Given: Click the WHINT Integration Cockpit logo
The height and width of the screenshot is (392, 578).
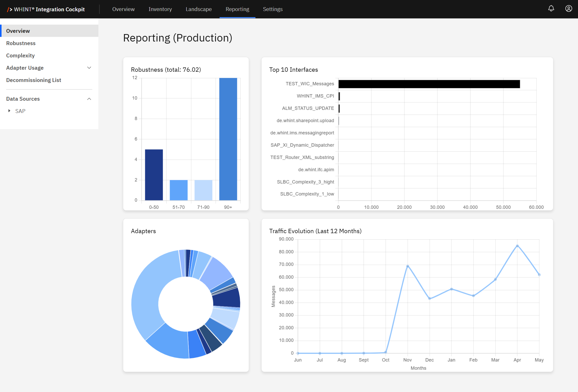Looking at the screenshot, I should tap(46, 9).
